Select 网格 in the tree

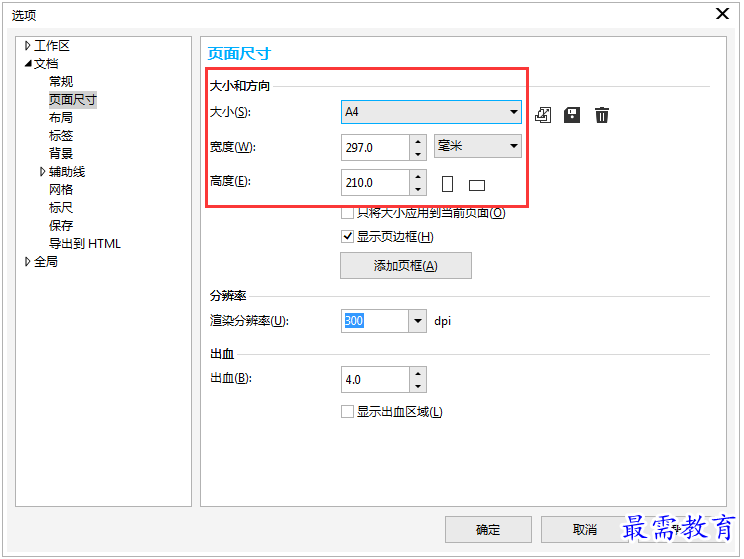61,190
